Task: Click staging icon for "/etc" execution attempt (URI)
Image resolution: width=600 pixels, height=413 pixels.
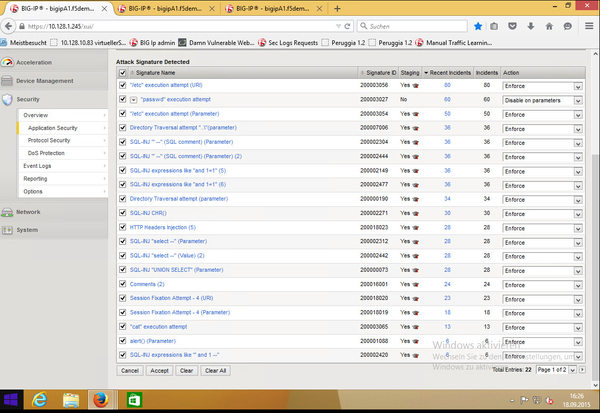Action: click(x=416, y=85)
